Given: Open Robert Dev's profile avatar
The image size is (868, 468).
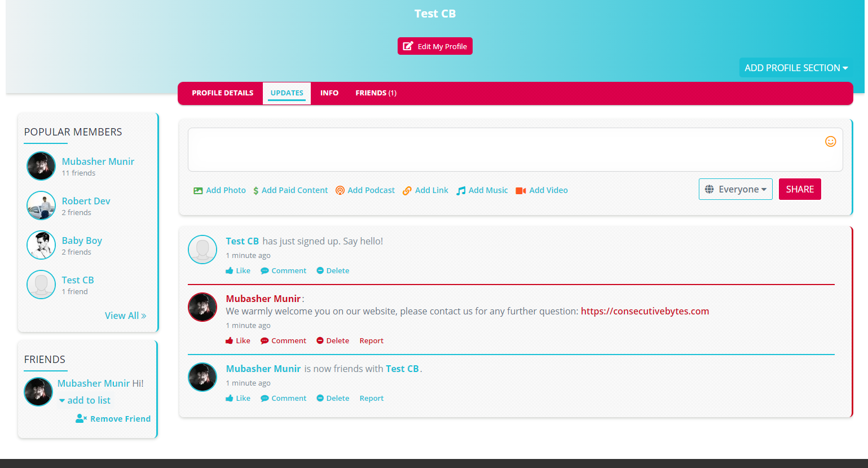Looking at the screenshot, I should pos(41,205).
